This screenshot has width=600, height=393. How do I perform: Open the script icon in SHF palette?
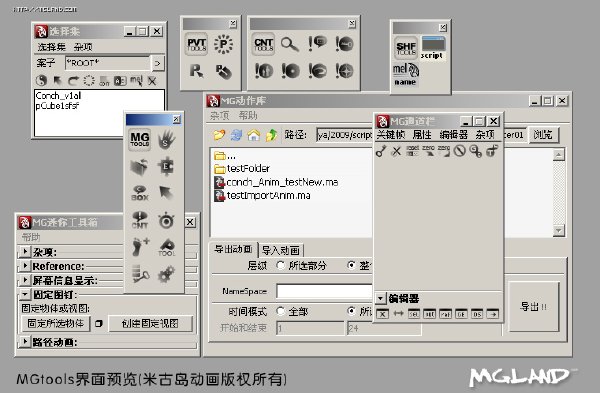pos(433,48)
